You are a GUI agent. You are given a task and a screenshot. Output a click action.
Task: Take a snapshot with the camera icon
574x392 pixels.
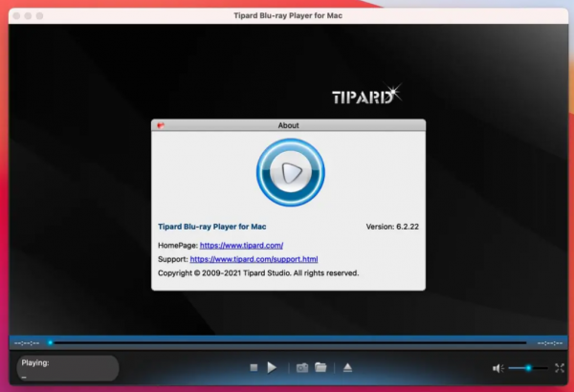(302, 367)
